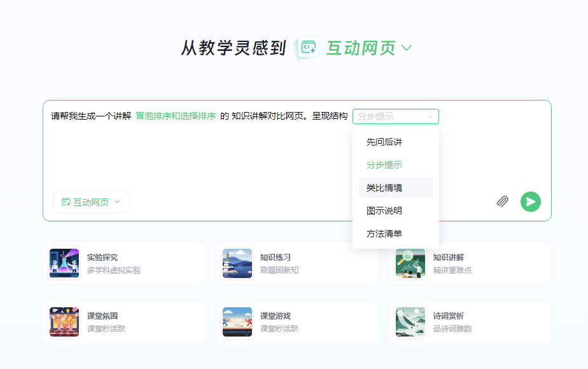Open the 互动网页 mode selector in input box
The width and height of the screenshot is (588, 369).
pos(92,202)
